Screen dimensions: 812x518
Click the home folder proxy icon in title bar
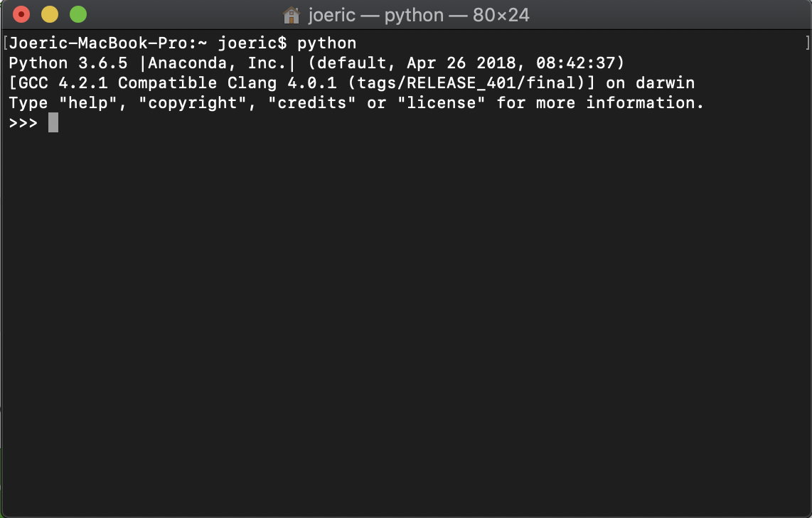pos(291,15)
